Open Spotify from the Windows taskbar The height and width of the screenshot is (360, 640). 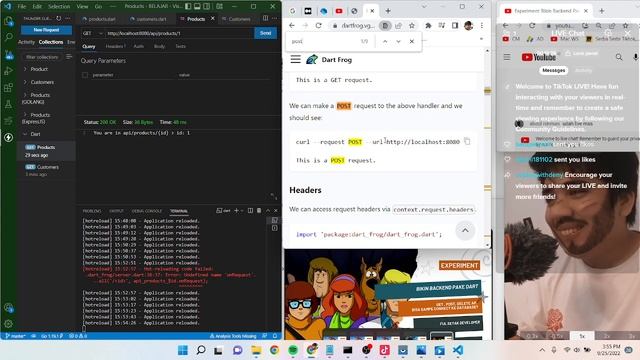293,350
